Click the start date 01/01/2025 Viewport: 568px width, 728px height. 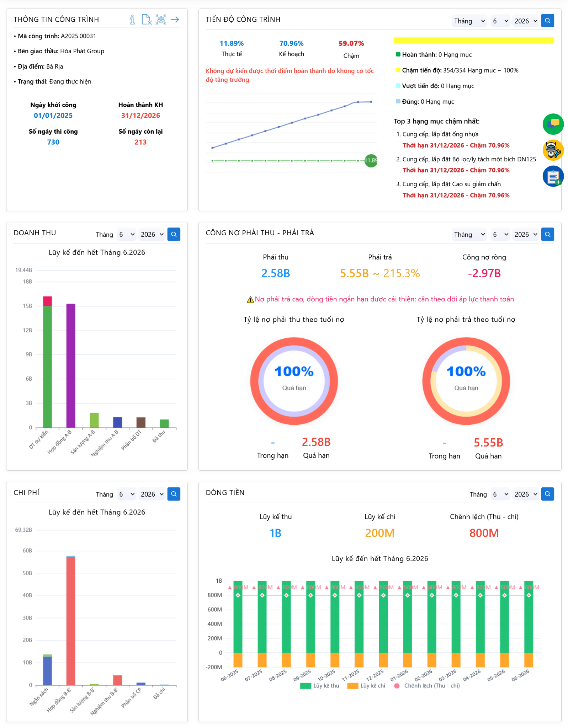(53, 116)
